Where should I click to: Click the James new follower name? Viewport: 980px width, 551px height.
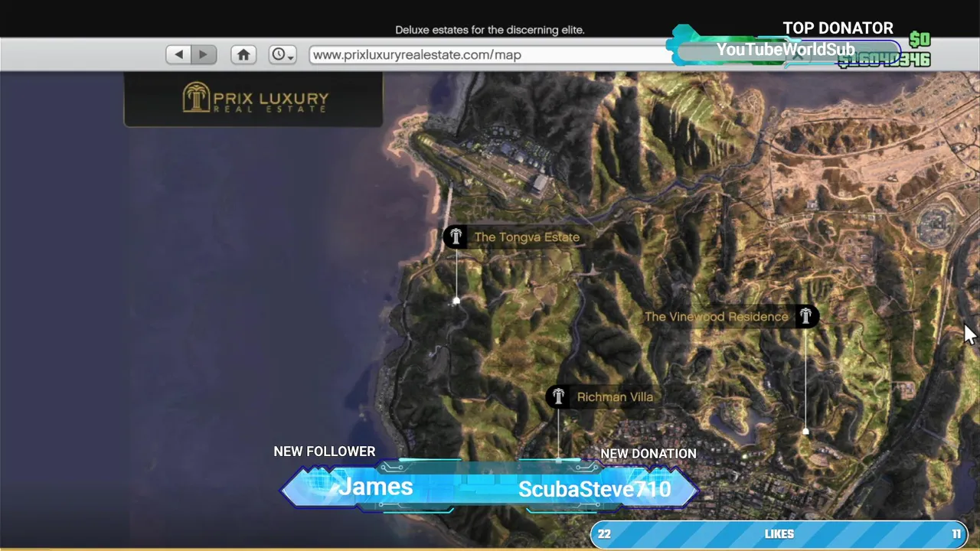375,487
